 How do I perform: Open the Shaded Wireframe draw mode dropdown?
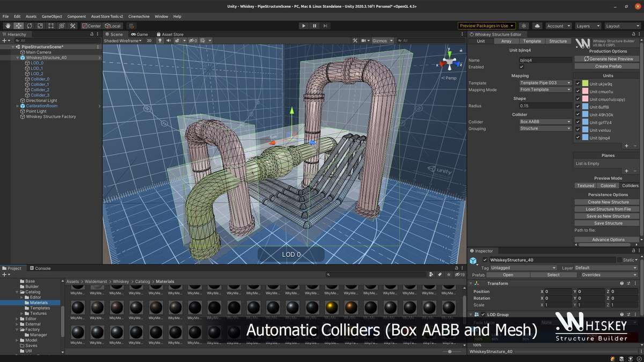click(123, 41)
